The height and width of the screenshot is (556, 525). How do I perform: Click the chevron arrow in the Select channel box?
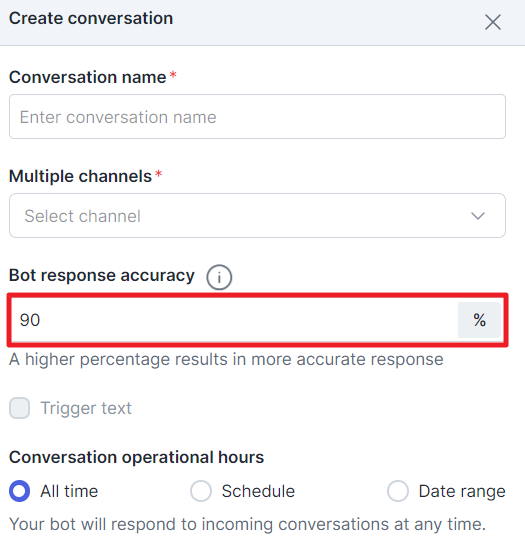477,216
